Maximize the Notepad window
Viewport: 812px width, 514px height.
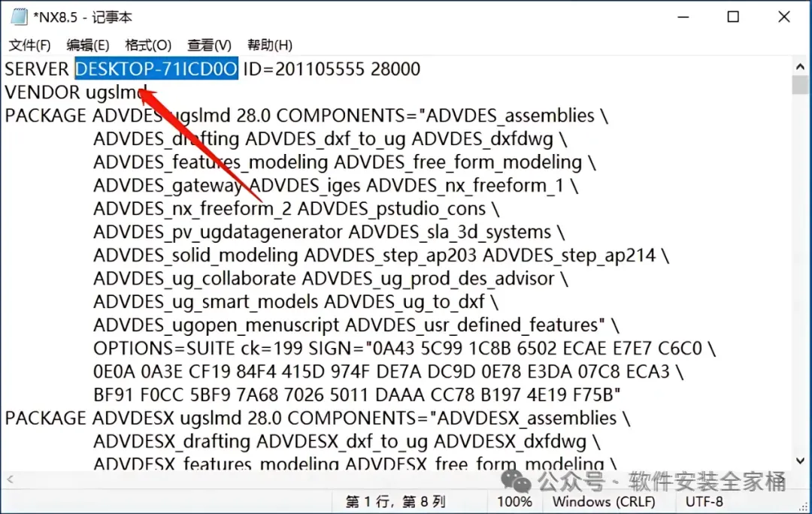click(x=733, y=17)
